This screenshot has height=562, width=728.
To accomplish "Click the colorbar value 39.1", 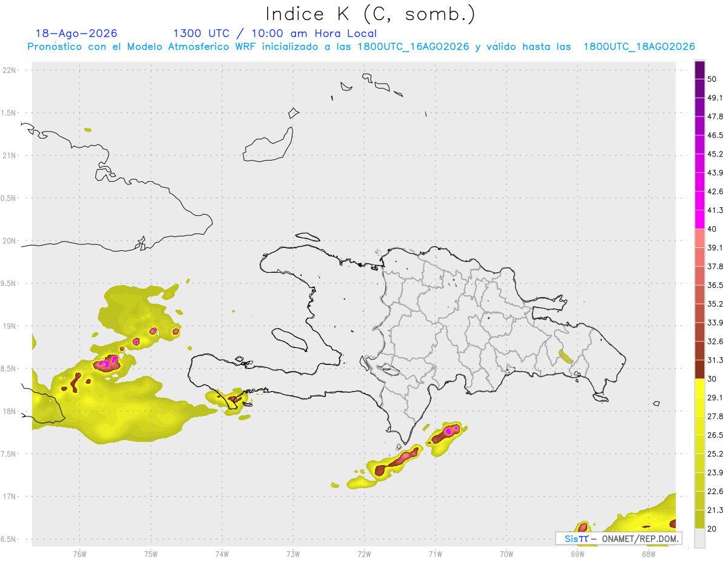I will point(716,248).
